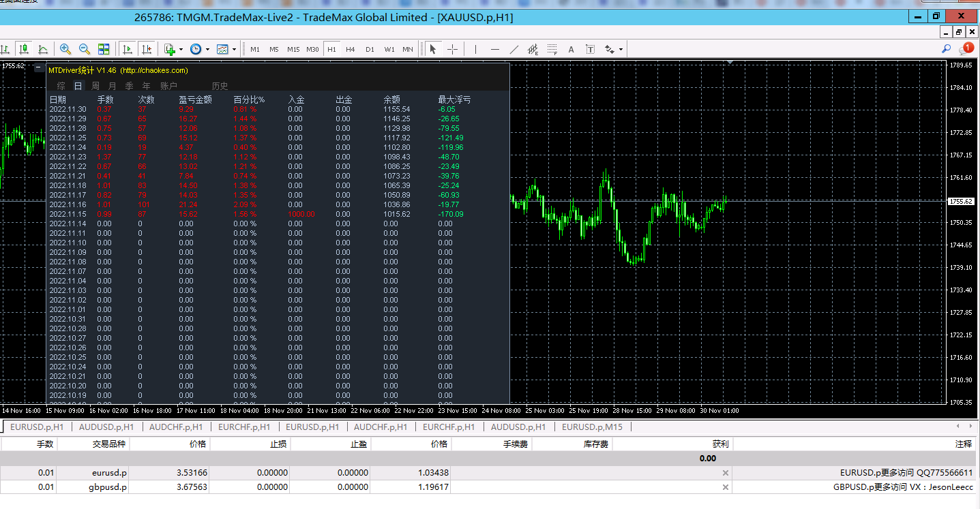The image size is (980, 509).
Task: Toggle candlestick chart display mode
Action: (24, 49)
